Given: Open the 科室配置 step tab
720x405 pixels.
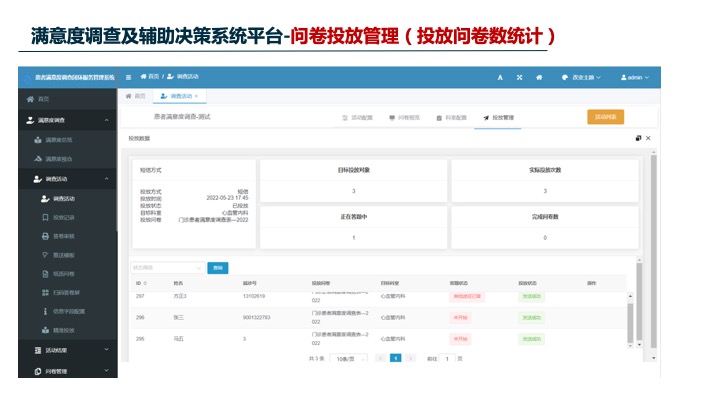Looking at the screenshot, I should click(451, 118).
